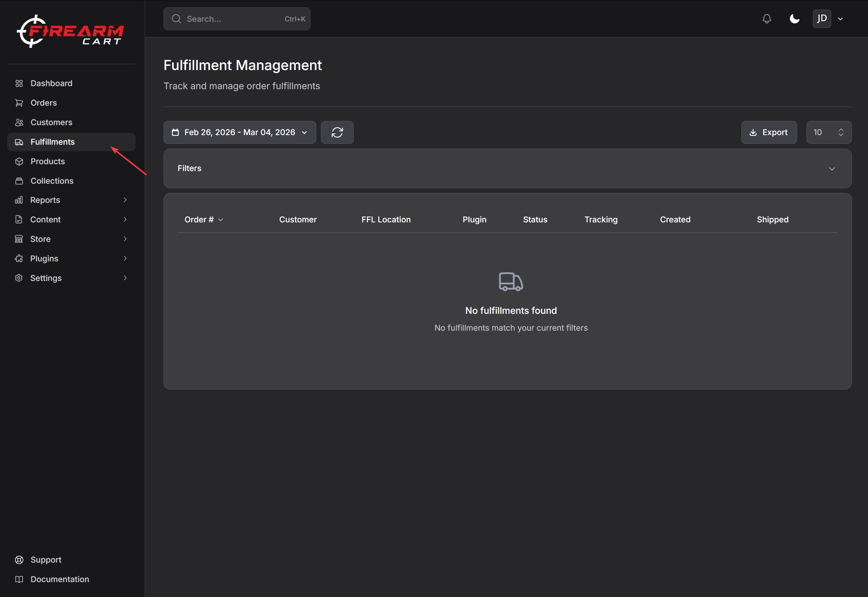Screen dimensions: 868x597
Task: Click the Documentation book icon
Action: 19,579
